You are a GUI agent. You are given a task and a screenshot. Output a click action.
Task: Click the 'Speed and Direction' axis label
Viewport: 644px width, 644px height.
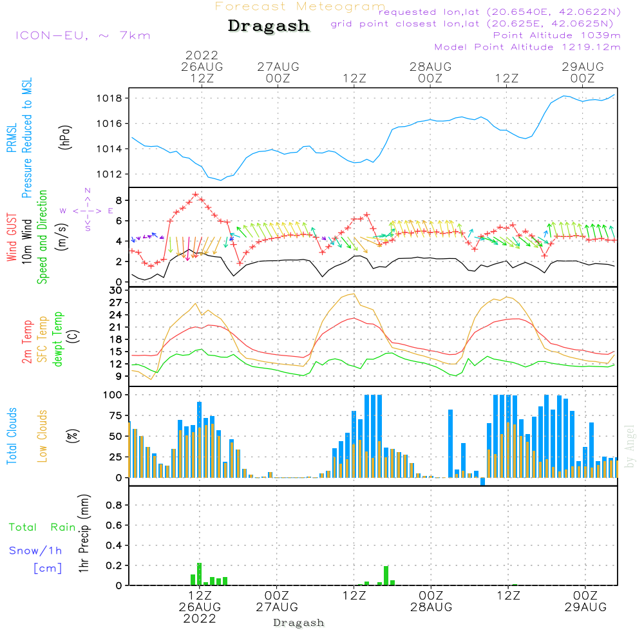(42, 237)
